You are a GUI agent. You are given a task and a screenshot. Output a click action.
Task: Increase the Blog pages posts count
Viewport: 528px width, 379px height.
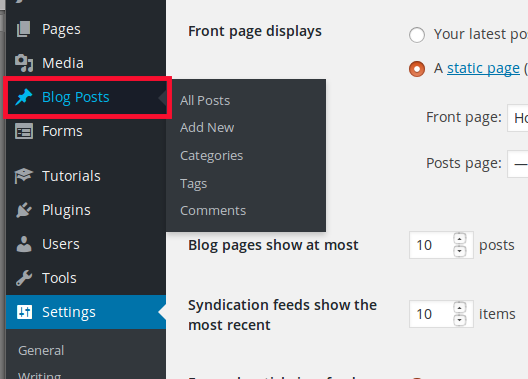(x=460, y=239)
